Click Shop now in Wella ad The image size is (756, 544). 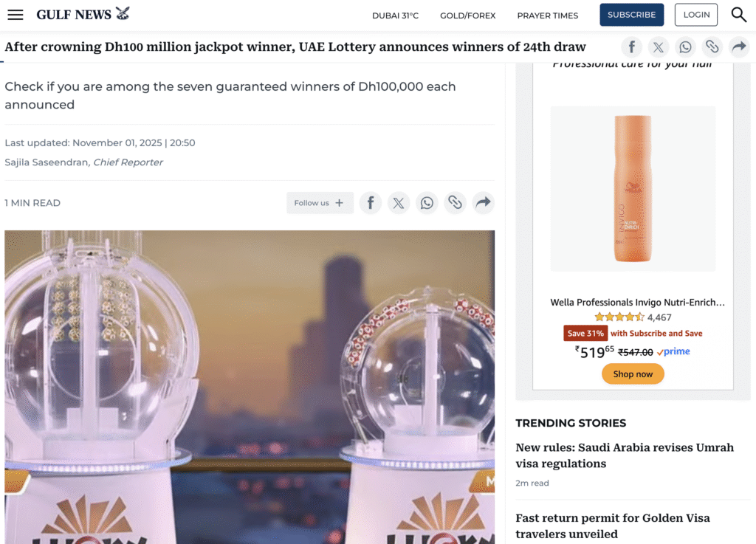pyautogui.click(x=633, y=374)
